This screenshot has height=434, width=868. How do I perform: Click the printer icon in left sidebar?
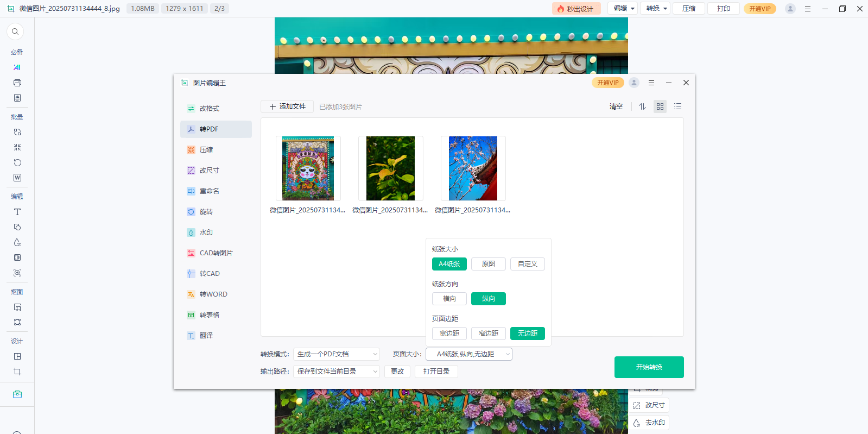pyautogui.click(x=17, y=83)
